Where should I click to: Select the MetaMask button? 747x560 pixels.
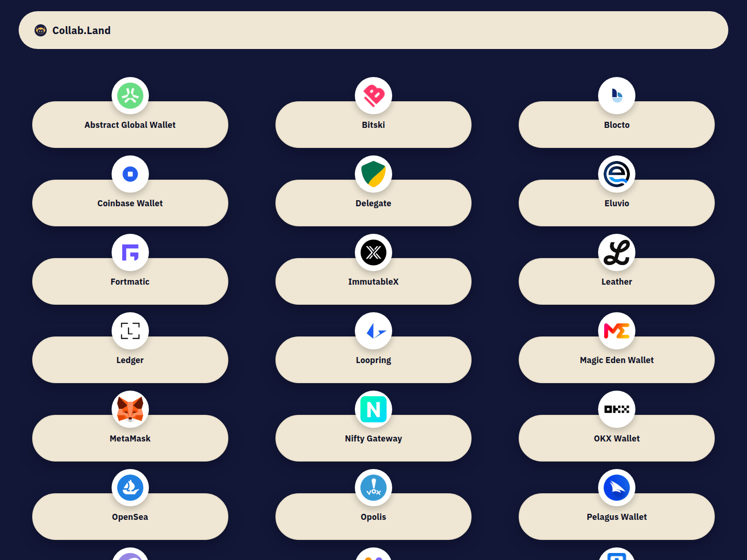(x=130, y=438)
